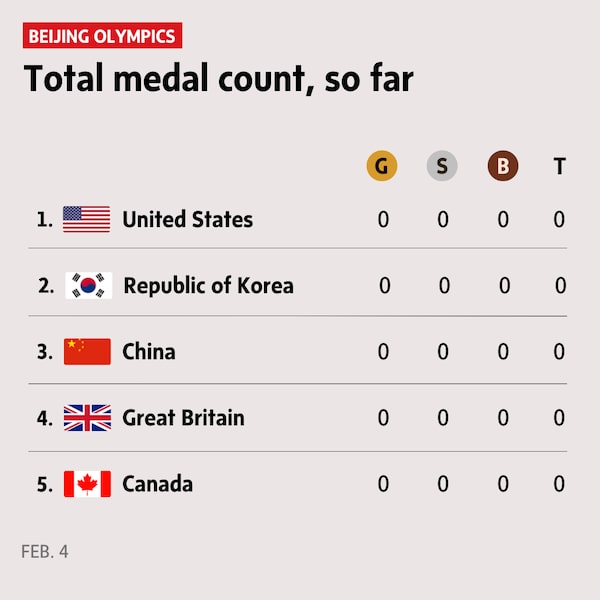Screen dimensions: 600x600
Task: Click the silver medal S icon
Action: coord(442,166)
